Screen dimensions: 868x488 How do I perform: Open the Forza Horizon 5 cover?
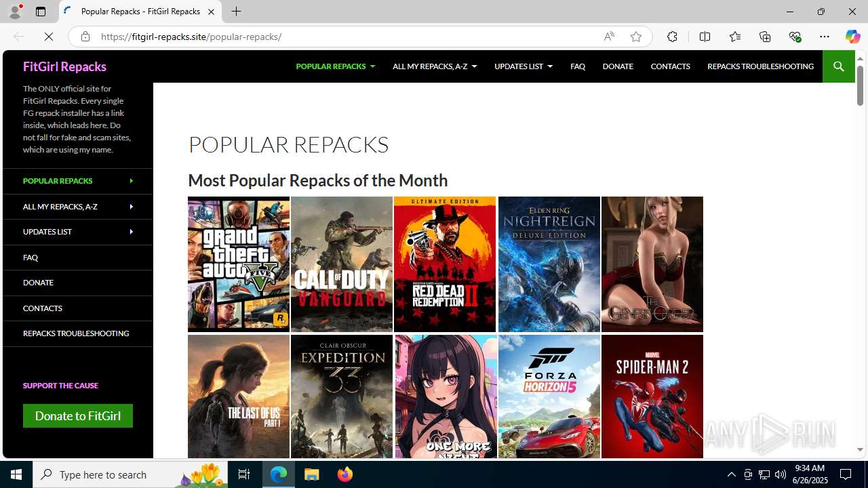[549, 396]
